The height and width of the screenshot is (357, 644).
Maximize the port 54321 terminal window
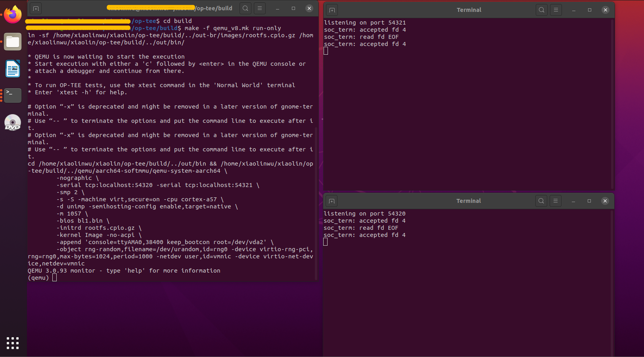click(x=590, y=10)
